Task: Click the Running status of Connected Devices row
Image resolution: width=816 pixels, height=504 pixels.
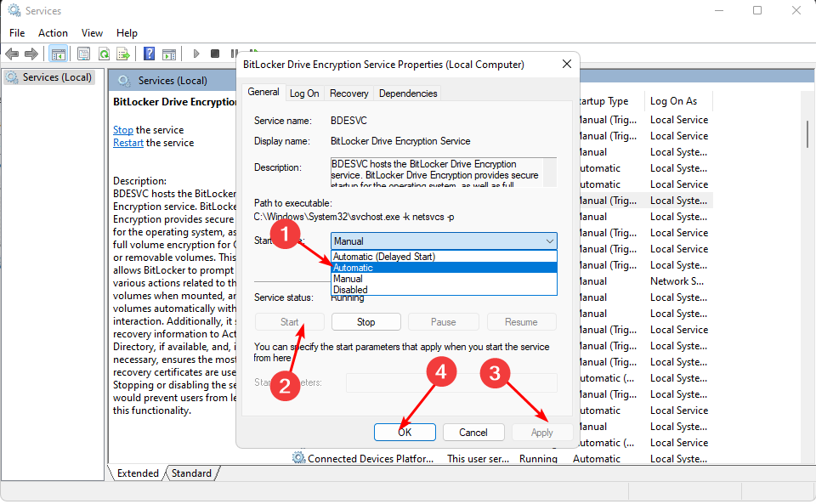Action: tap(538, 459)
